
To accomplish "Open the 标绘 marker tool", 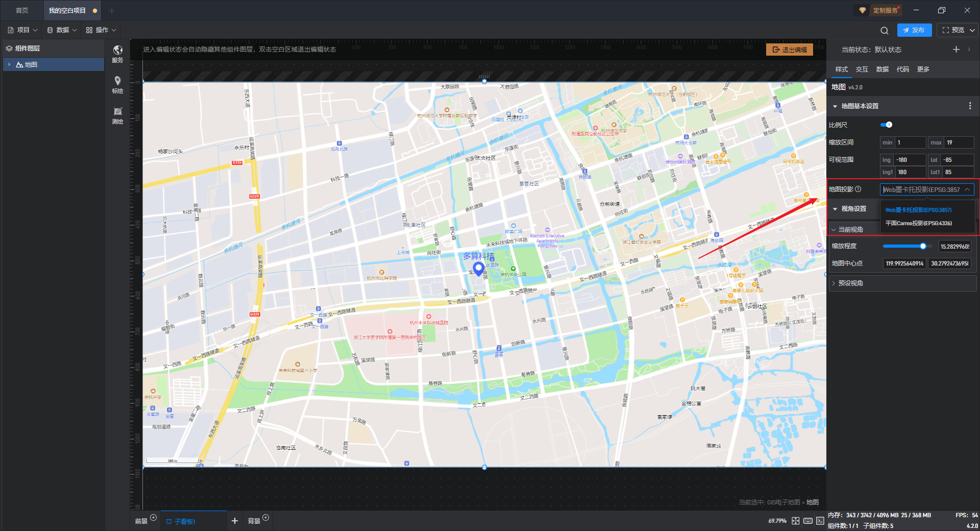I will (x=117, y=81).
